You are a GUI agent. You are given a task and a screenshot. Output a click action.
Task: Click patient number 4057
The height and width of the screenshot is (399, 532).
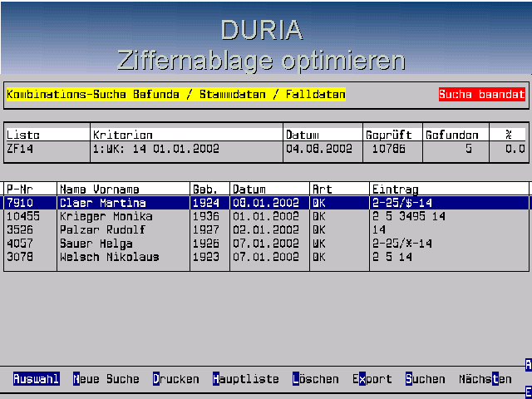pyautogui.click(x=20, y=244)
